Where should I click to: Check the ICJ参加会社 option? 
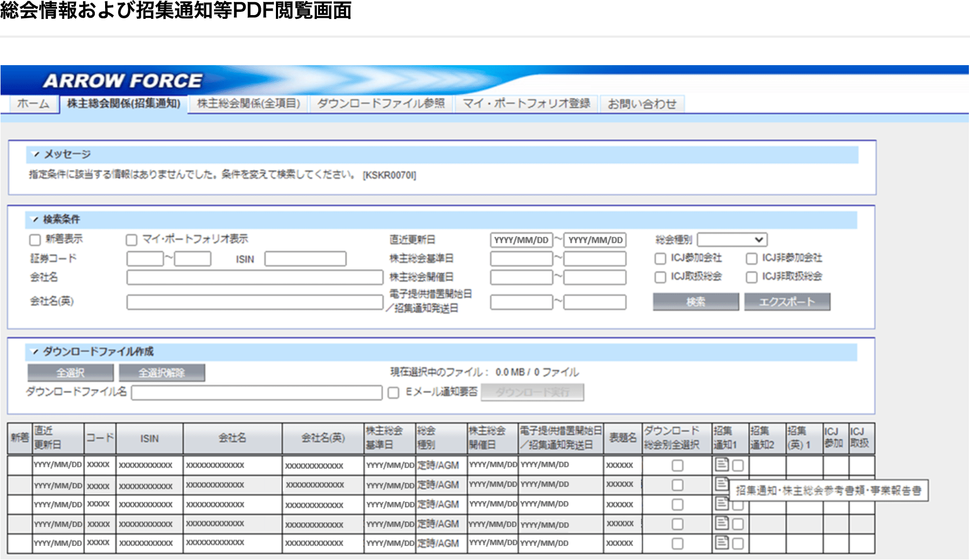tap(660, 259)
